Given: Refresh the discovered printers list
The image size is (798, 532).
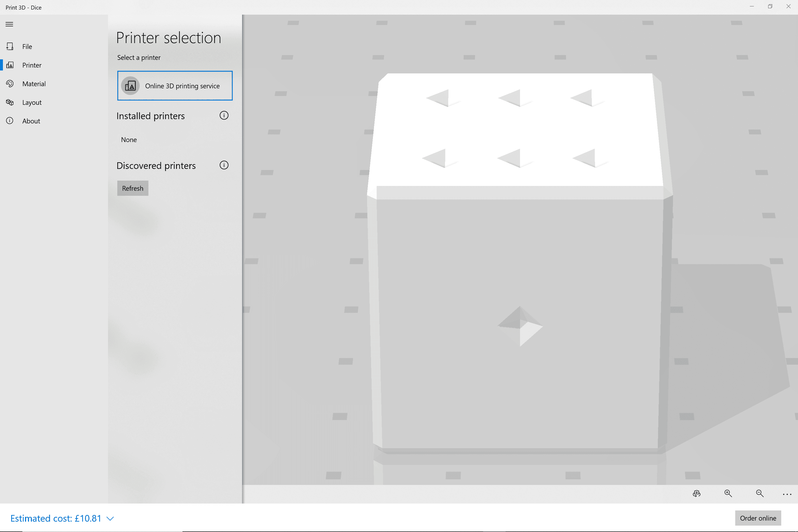Looking at the screenshot, I should [133, 188].
